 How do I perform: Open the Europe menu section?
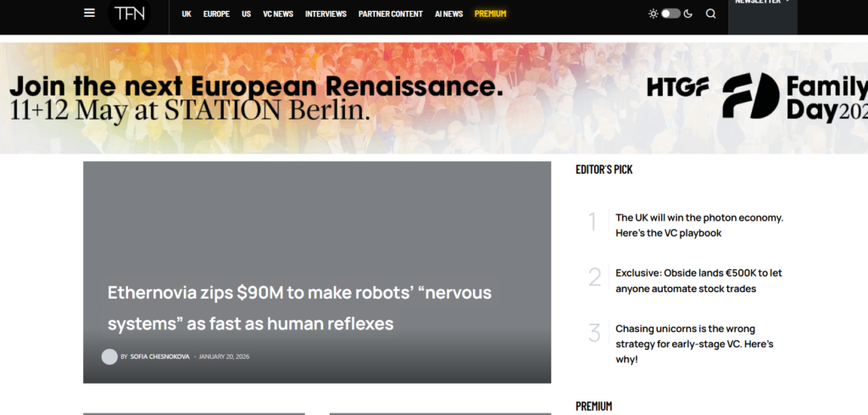(x=216, y=14)
